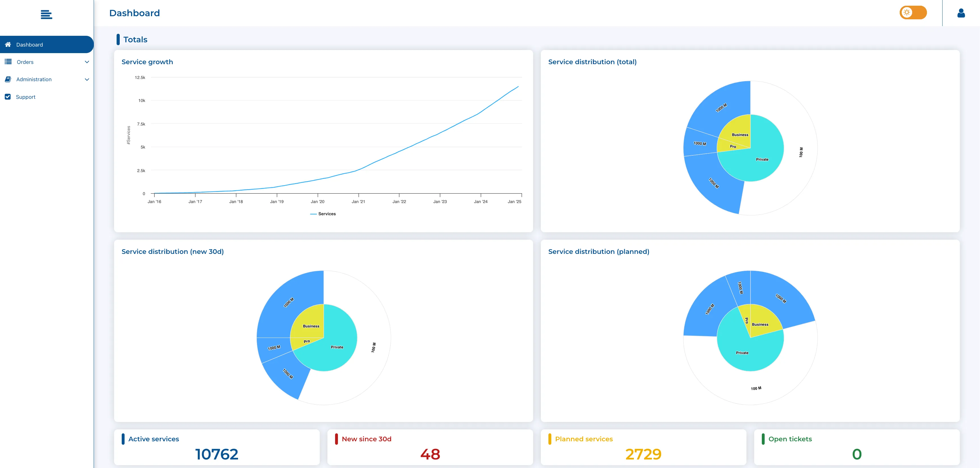Open the Support menu item

click(26, 97)
